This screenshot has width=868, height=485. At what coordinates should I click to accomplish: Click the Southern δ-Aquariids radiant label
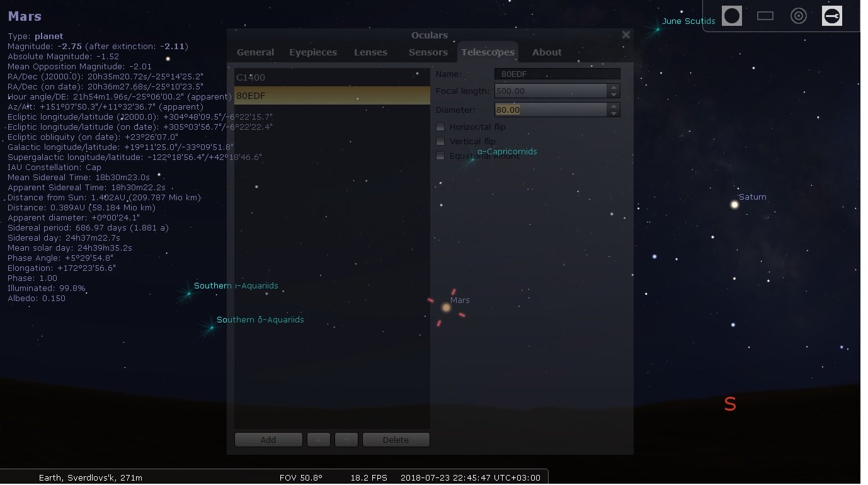pos(260,319)
